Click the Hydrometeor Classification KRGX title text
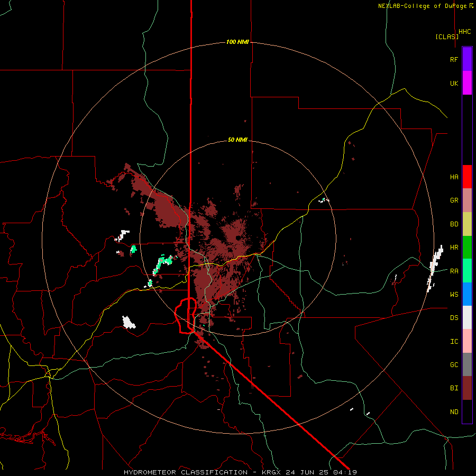This screenshot has height=476, width=476. 240,472
